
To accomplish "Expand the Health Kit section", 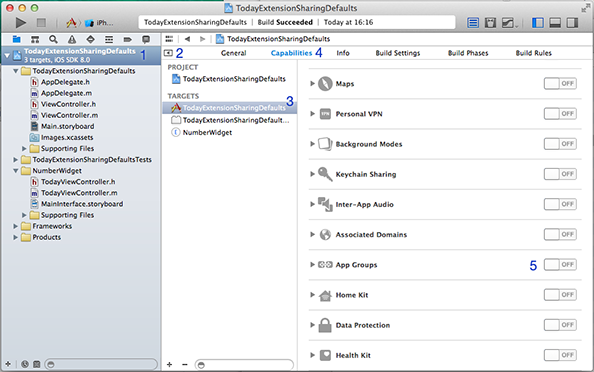I will [313, 355].
